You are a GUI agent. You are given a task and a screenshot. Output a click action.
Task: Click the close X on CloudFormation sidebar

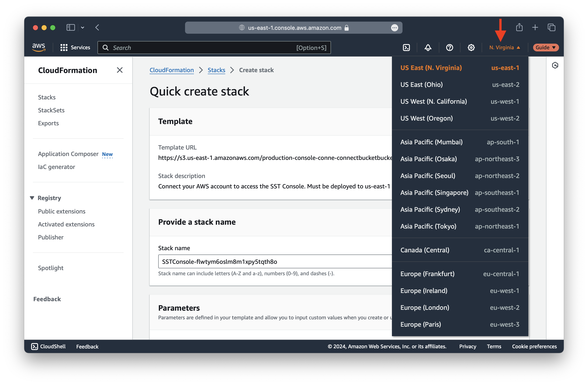tap(120, 70)
